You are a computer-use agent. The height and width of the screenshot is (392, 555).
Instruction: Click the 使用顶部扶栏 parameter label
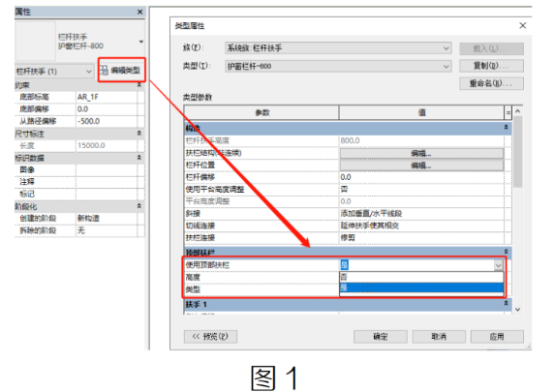coord(207,265)
